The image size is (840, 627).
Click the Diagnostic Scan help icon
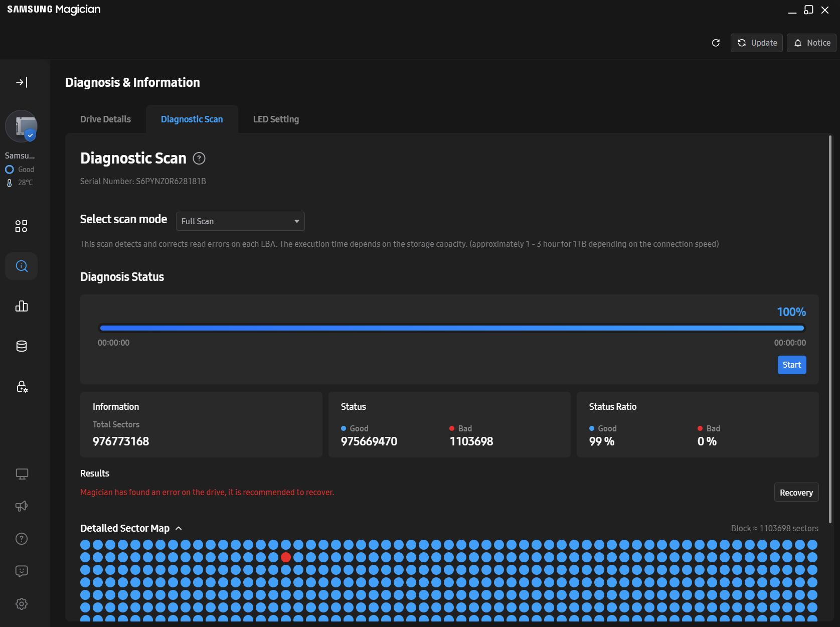(199, 159)
